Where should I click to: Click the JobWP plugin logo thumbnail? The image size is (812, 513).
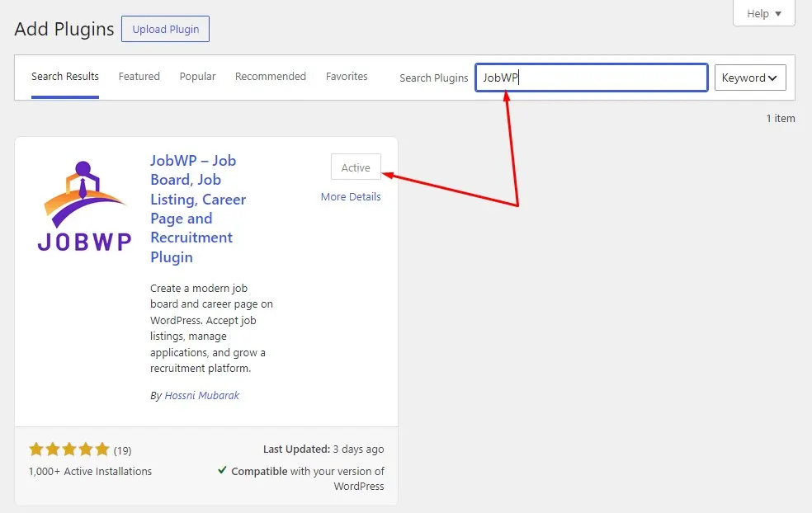click(84, 206)
